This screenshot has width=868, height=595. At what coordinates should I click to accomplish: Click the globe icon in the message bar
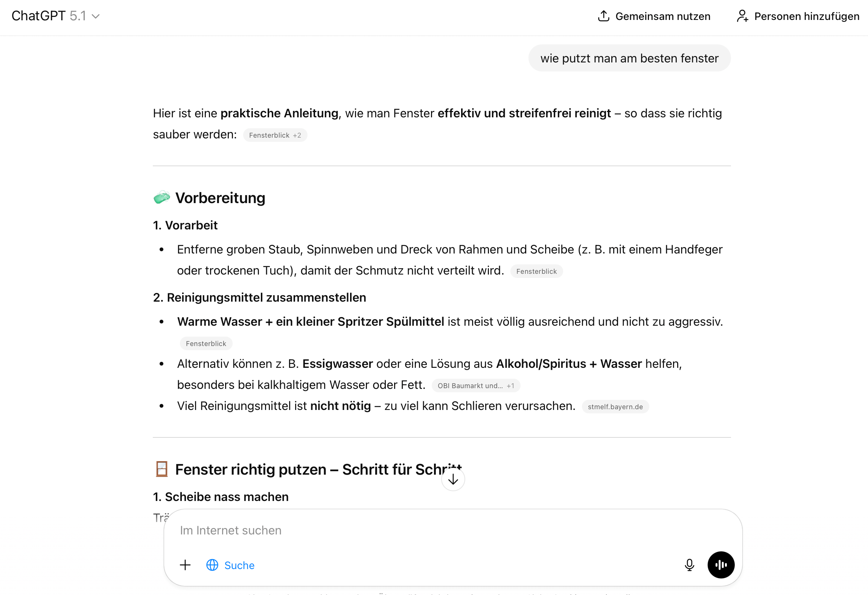coord(212,565)
